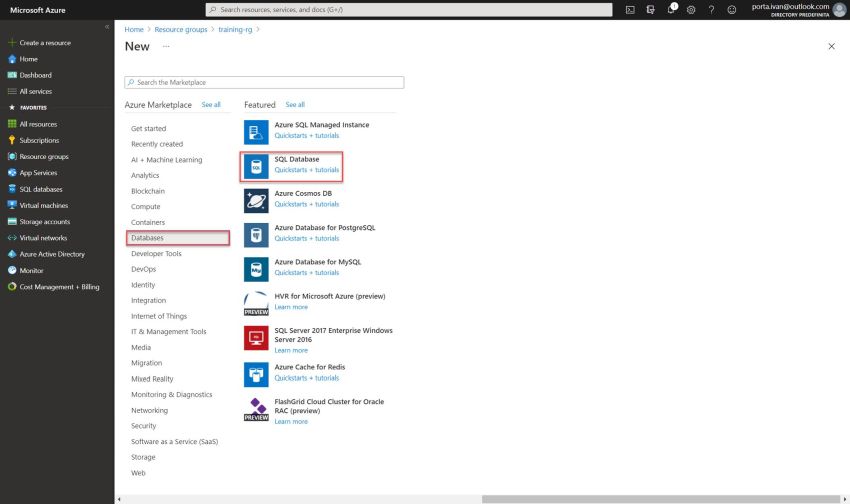The image size is (850, 504).
Task: Select Security category
Action: click(143, 426)
